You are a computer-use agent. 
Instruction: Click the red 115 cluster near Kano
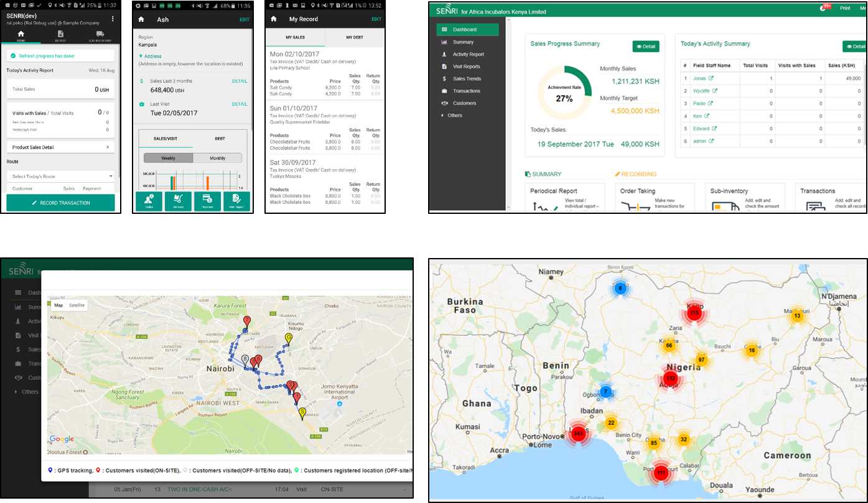pos(695,313)
